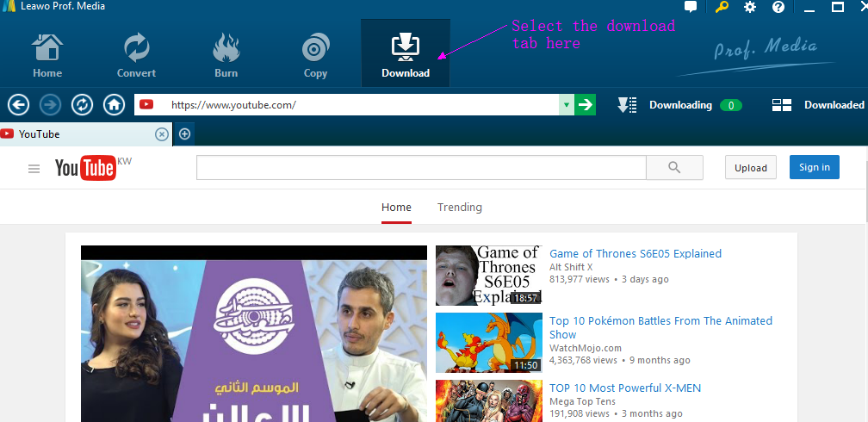868x422 pixels.
Task: Open the settings gear icon
Action: pyautogui.click(x=750, y=7)
